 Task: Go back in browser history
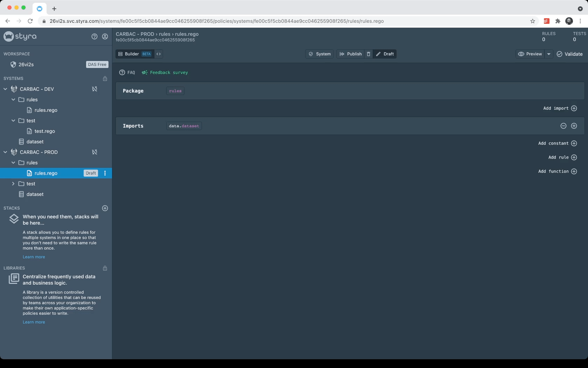point(8,21)
